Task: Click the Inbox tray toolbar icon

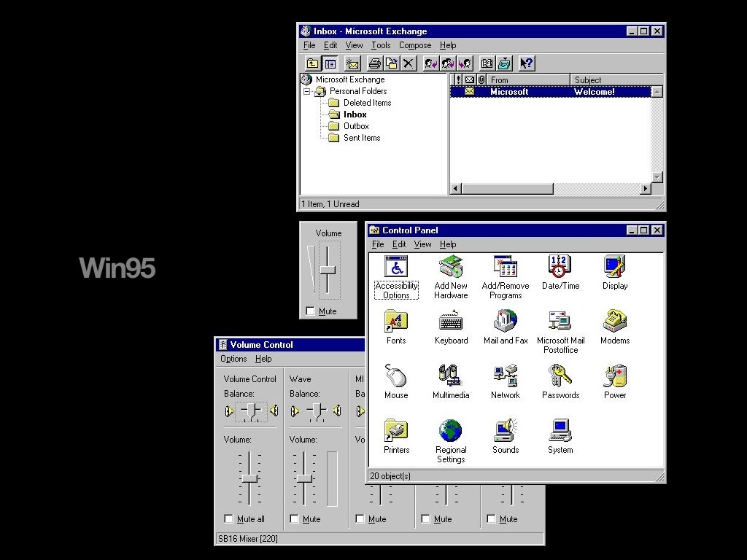Action: coord(504,63)
